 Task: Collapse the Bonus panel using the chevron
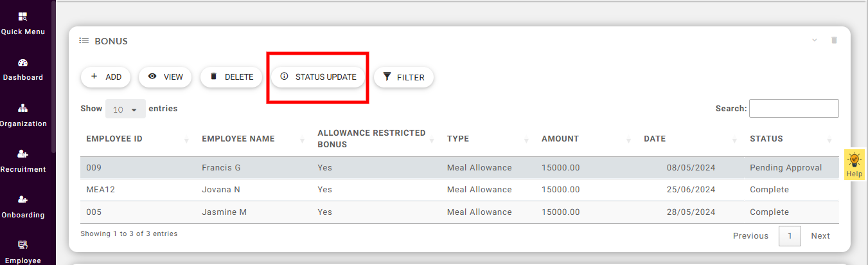pyautogui.click(x=815, y=40)
